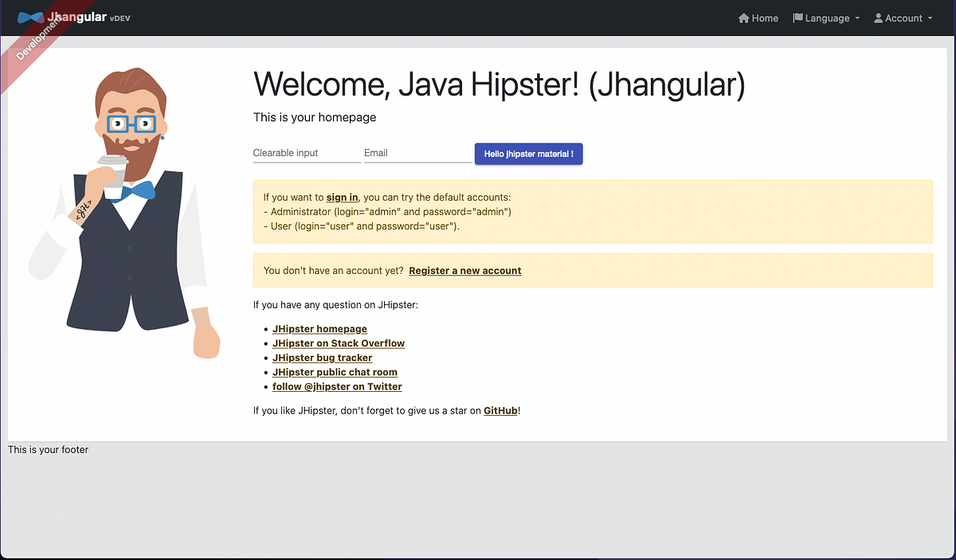
Task: Click the vDEV version label
Action: [119, 18]
